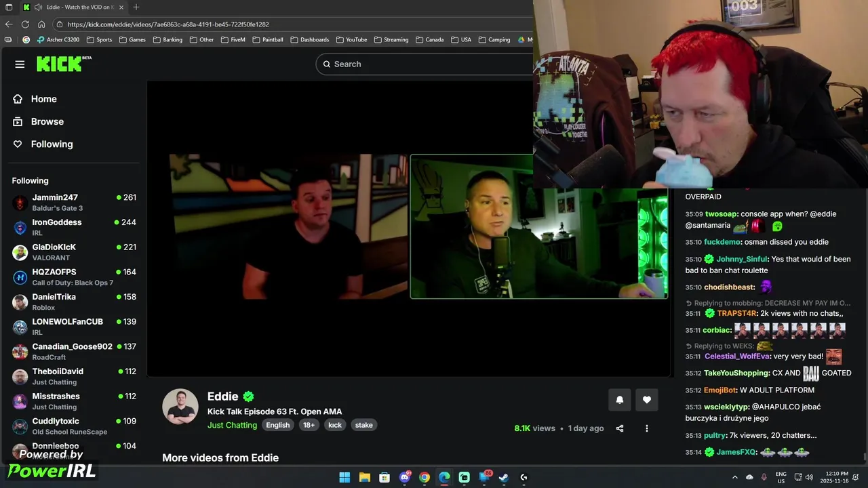Open FiveM bookmarks folder
Image resolution: width=868 pixels, height=488 pixels.
pyautogui.click(x=233, y=40)
